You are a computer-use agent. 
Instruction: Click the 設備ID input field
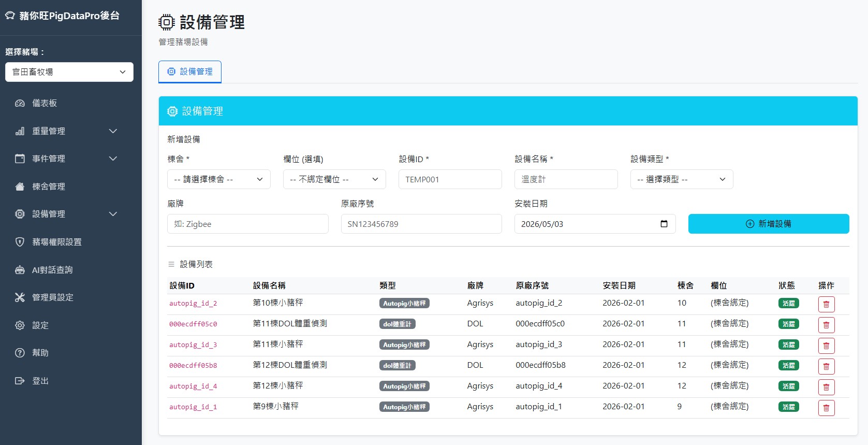pos(450,179)
